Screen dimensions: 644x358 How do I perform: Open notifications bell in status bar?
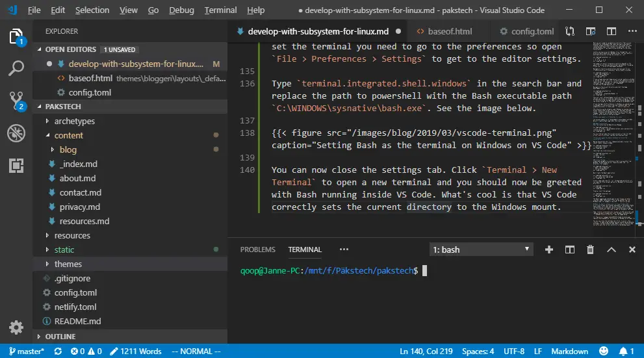[x=626, y=352]
